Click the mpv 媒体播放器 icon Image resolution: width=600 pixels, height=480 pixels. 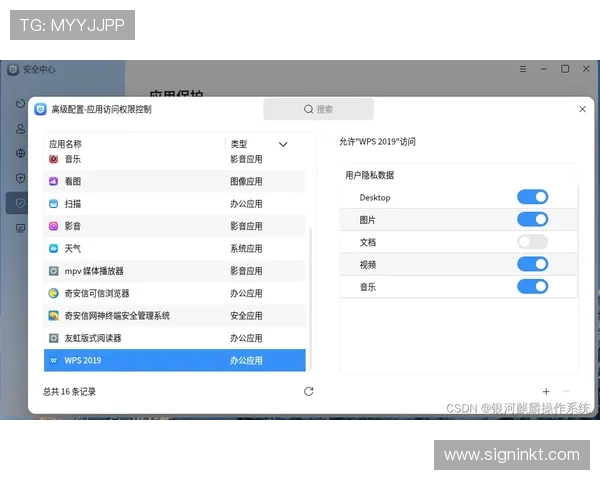point(54,271)
